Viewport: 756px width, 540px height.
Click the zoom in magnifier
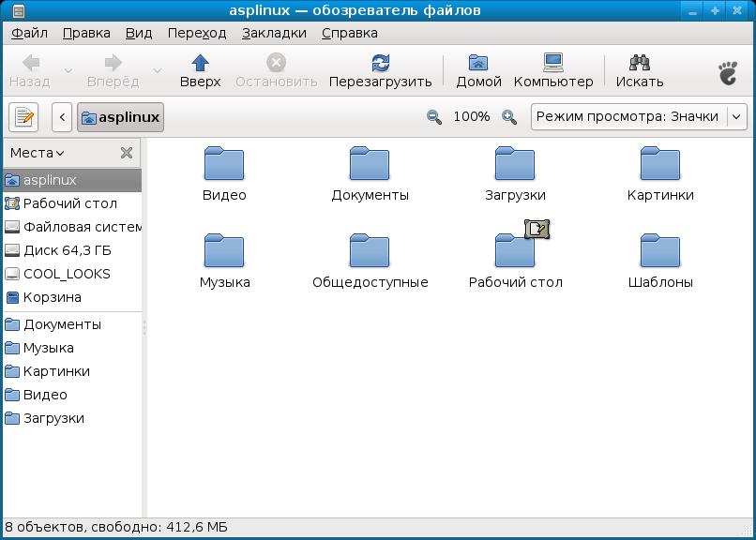tap(509, 117)
